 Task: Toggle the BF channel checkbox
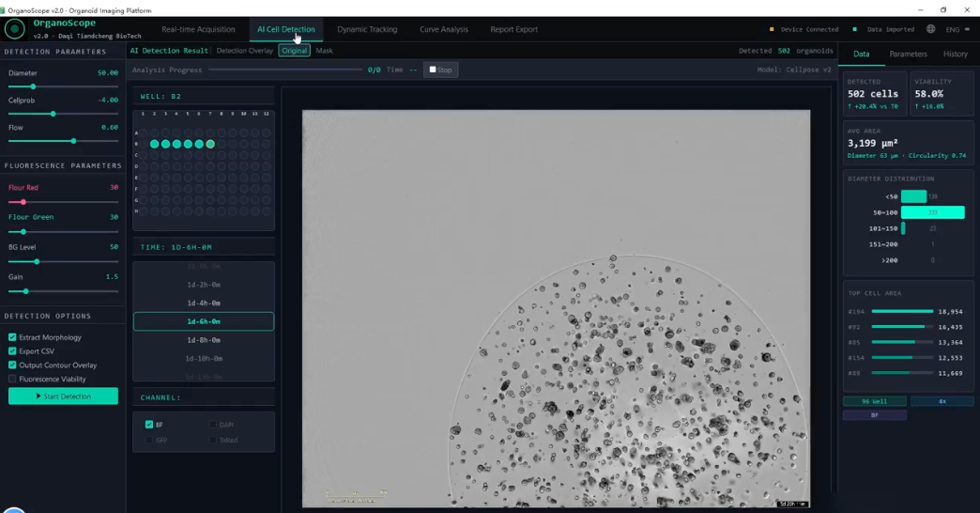(148, 424)
